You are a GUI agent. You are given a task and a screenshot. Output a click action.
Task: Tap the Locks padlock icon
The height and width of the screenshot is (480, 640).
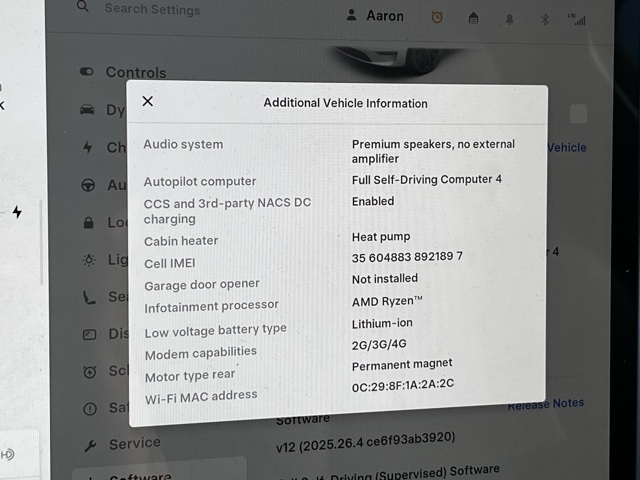click(x=88, y=223)
